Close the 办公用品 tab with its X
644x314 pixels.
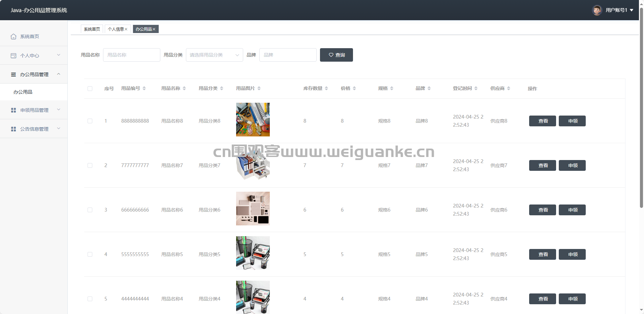[x=154, y=29]
